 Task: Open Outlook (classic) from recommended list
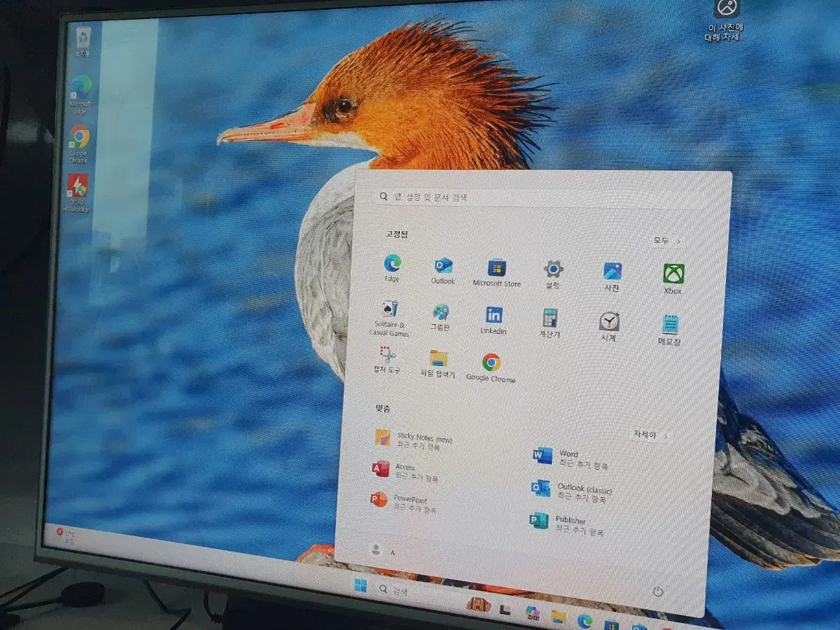click(571, 492)
